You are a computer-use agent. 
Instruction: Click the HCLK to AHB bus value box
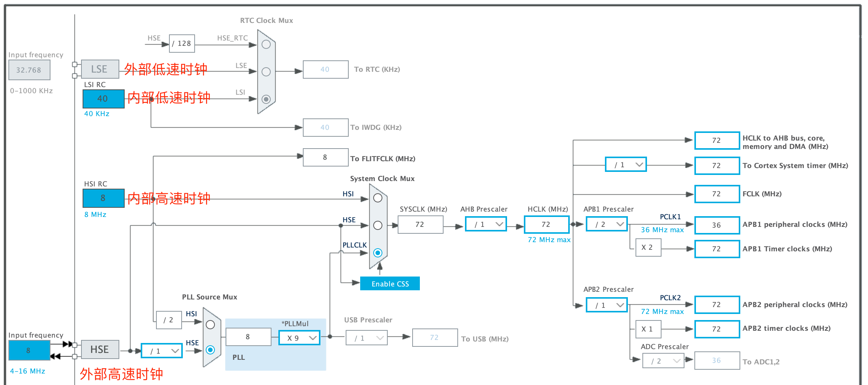coord(717,141)
